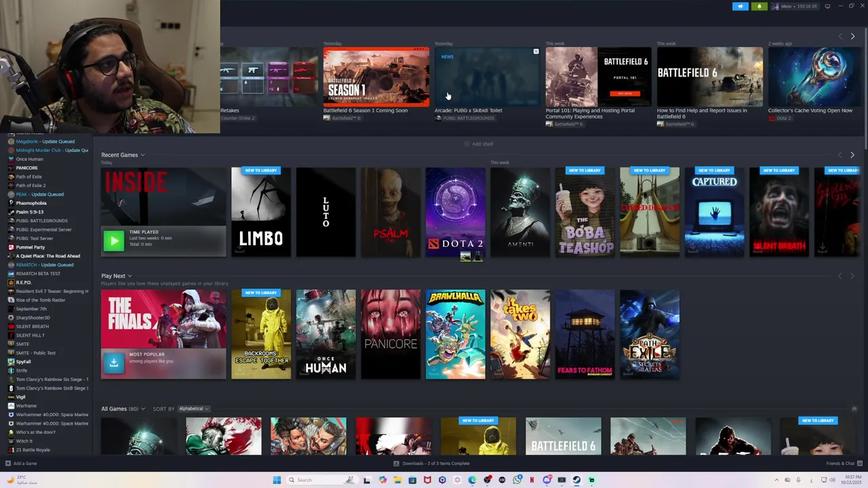Go to next What's New page arrow

pyautogui.click(x=852, y=36)
